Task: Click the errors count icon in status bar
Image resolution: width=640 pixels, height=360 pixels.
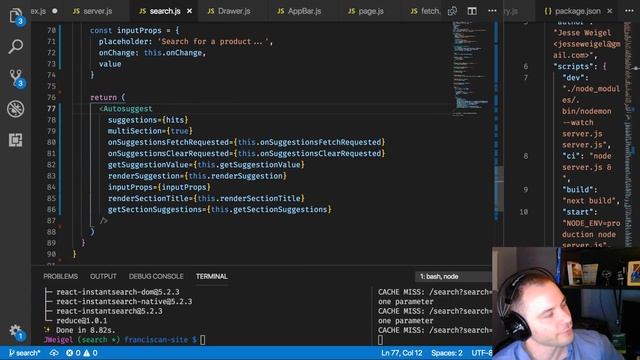Action: (73, 353)
